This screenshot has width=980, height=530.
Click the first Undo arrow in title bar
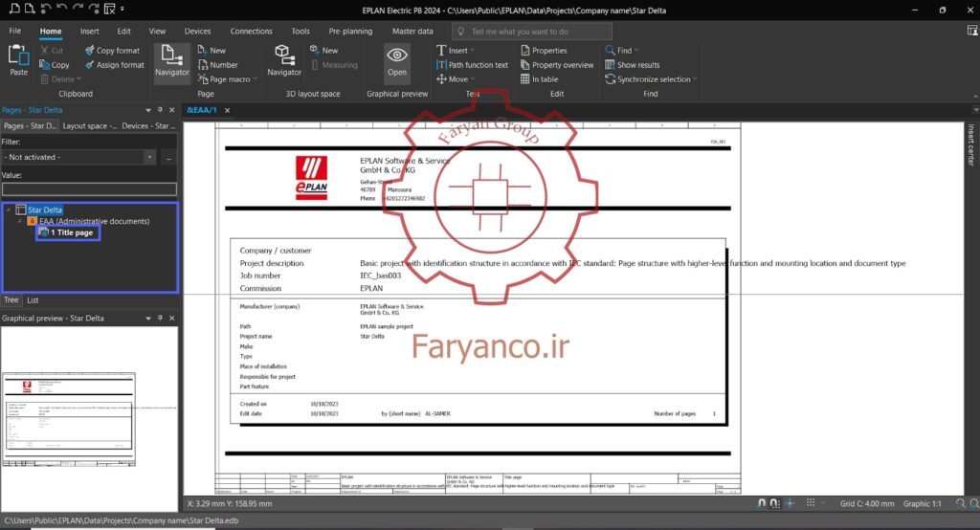46,9
